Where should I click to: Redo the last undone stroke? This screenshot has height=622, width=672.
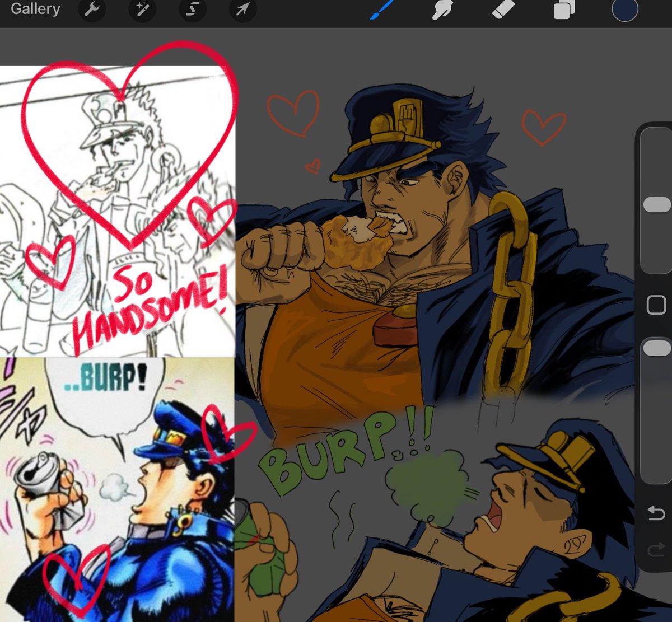tap(656, 551)
